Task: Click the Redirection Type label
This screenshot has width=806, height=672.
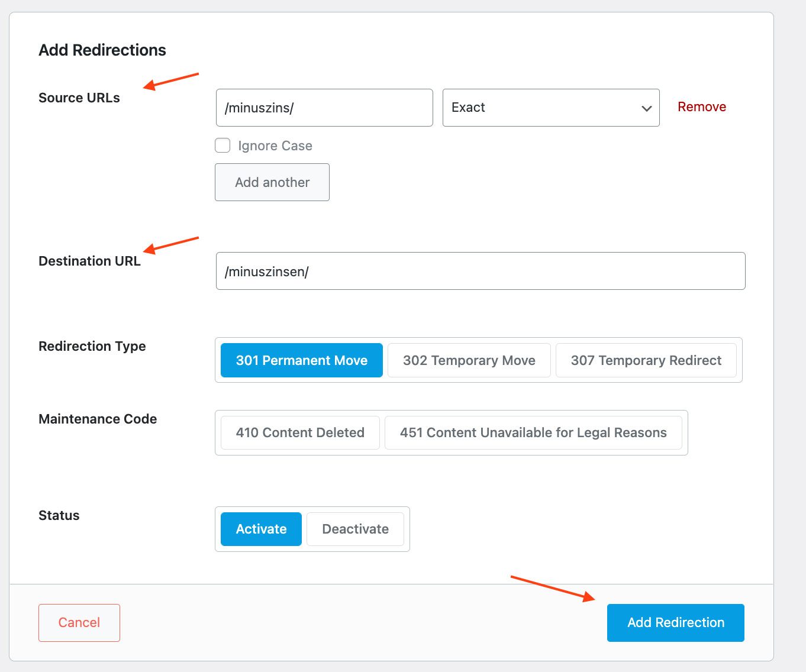Action: coord(92,346)
